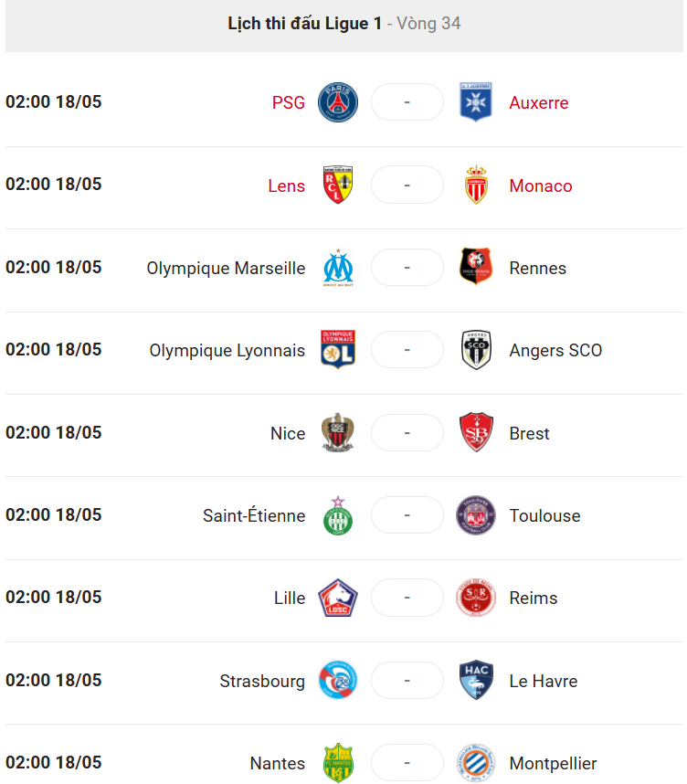This screenshot has width=687, height=784.
Task: Click the Olympique Lyonnais OL badge
Action: 338,349
